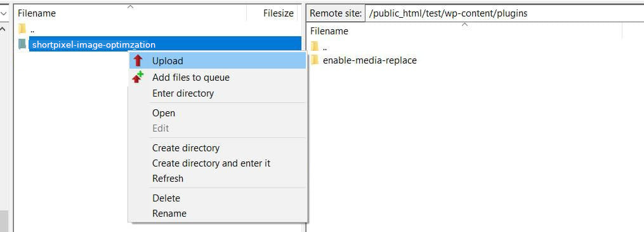Click the Add files to queue icon
644x232 pixels.
point(138,77)
